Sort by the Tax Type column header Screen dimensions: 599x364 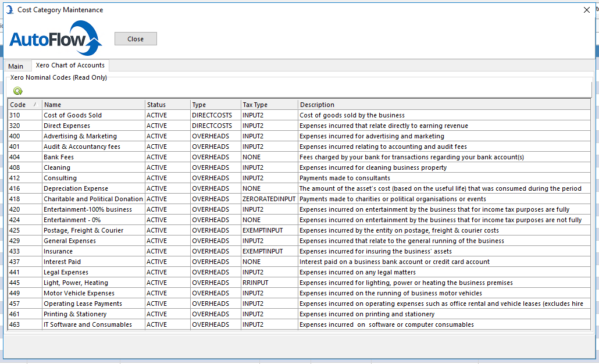point(269,105)
